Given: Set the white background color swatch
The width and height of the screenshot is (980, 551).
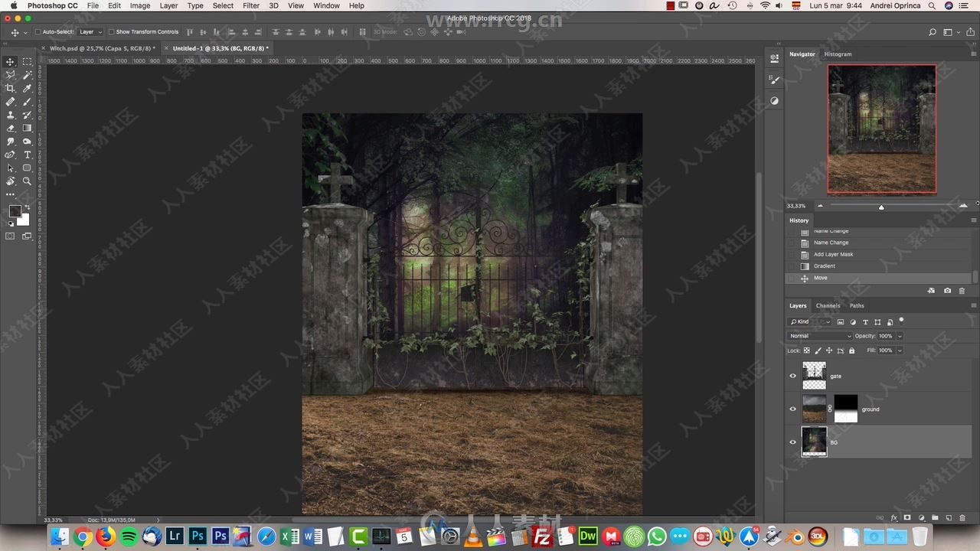Looking at the screenshot, I should tap(24, 220).
